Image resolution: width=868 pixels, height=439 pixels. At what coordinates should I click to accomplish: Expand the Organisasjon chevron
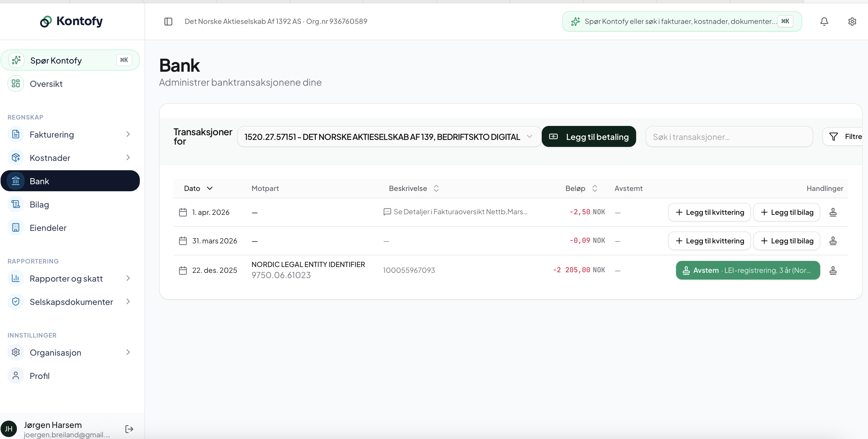point(128,352)
